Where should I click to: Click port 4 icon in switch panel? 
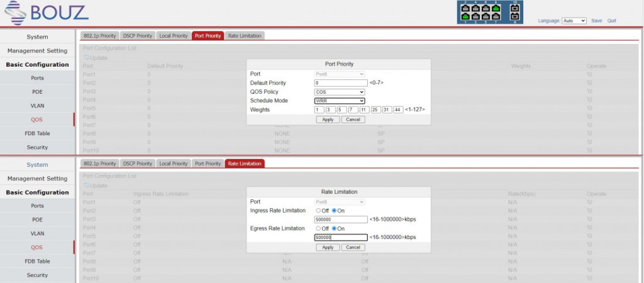point(475,8)
